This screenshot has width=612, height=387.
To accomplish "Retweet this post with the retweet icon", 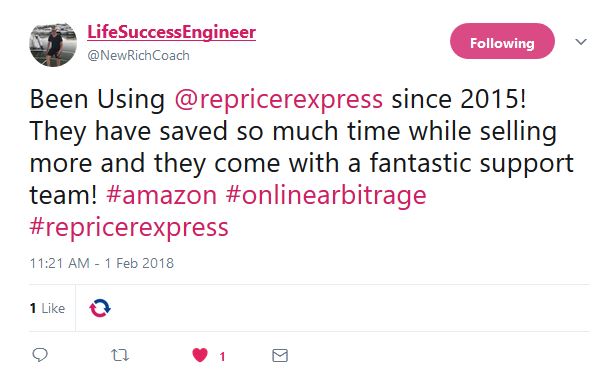I will (x=120, y=355).
